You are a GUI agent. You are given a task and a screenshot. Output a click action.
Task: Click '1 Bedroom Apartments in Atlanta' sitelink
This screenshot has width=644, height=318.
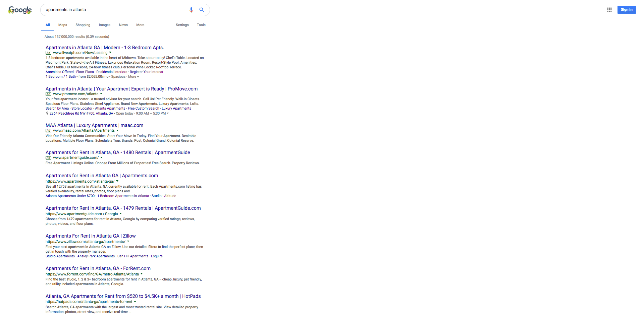point(123,196)
